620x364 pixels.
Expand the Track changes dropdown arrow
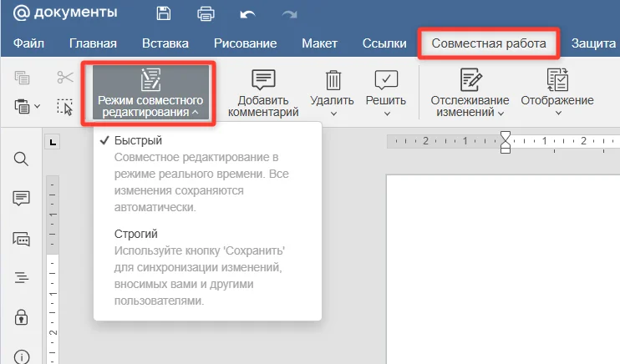tap(501, 114)
